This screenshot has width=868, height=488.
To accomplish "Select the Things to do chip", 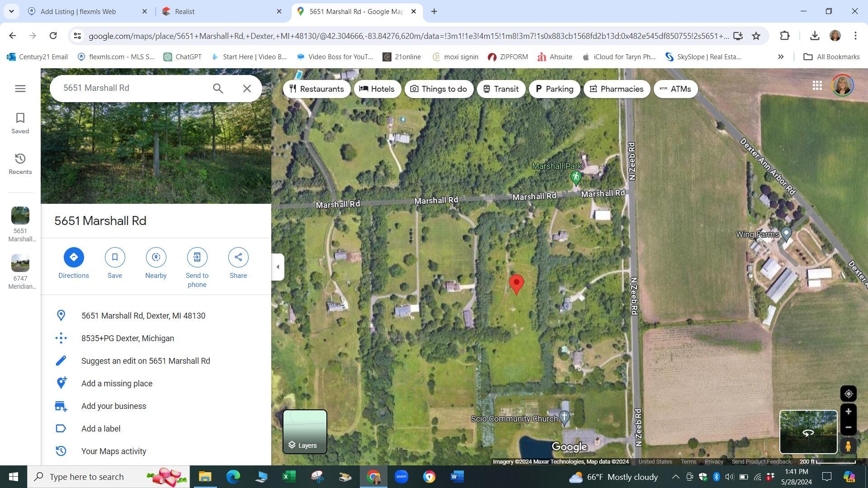I will click(x=439, y=89).
